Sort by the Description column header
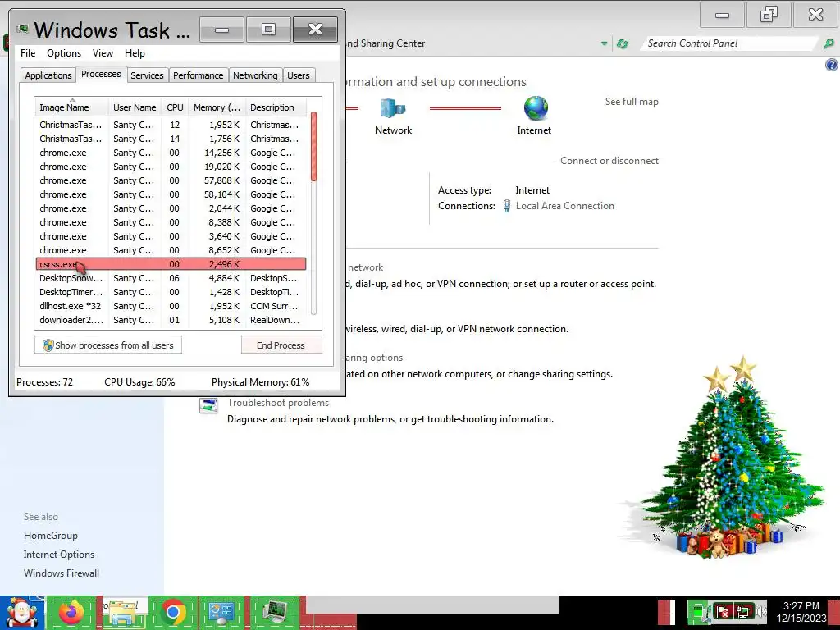Screen dimensions: 840x630 click(276, 107)
